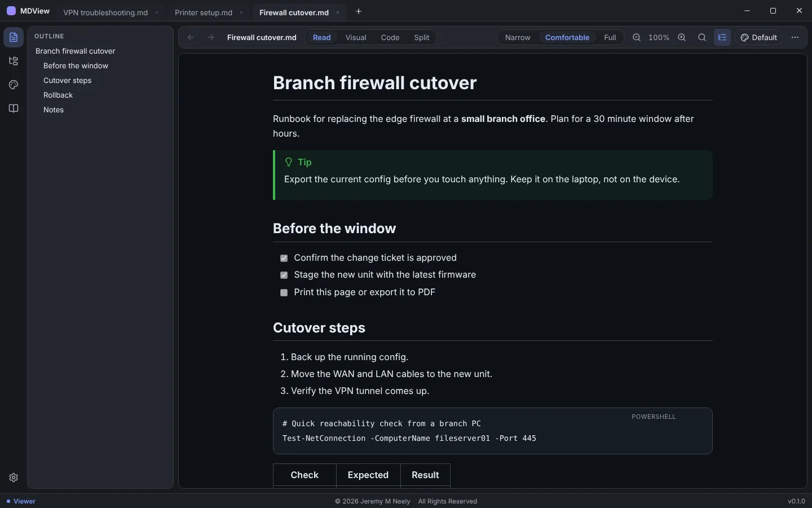
Task: Click the Viewer status bar indicator
Action: pyautogui.click(x=21, y=501)
